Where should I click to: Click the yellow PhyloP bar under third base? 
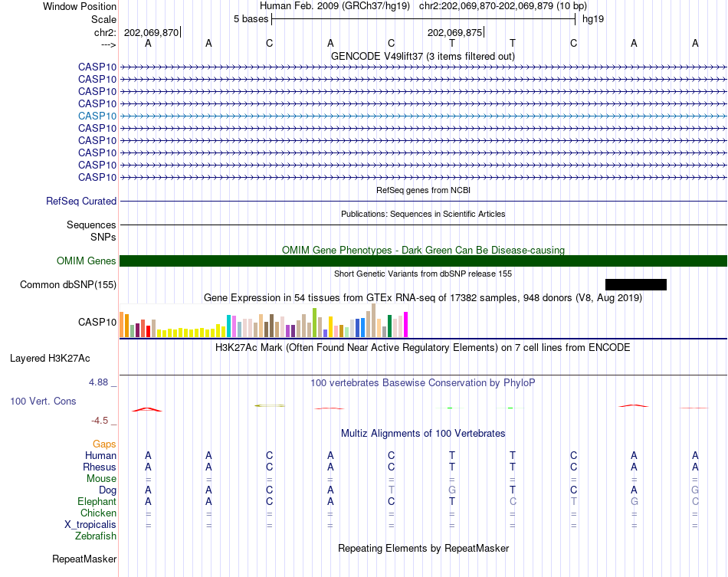(270, 405)
